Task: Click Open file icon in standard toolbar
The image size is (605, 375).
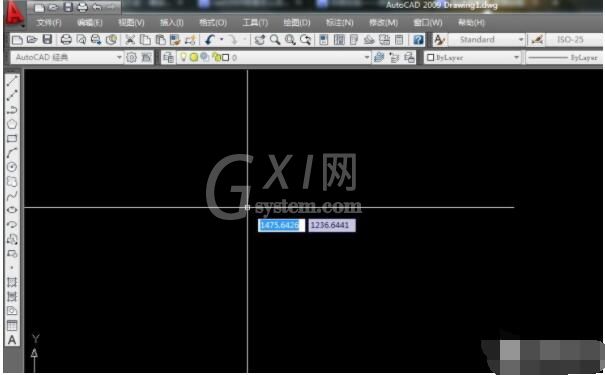Action: [32, 40]
